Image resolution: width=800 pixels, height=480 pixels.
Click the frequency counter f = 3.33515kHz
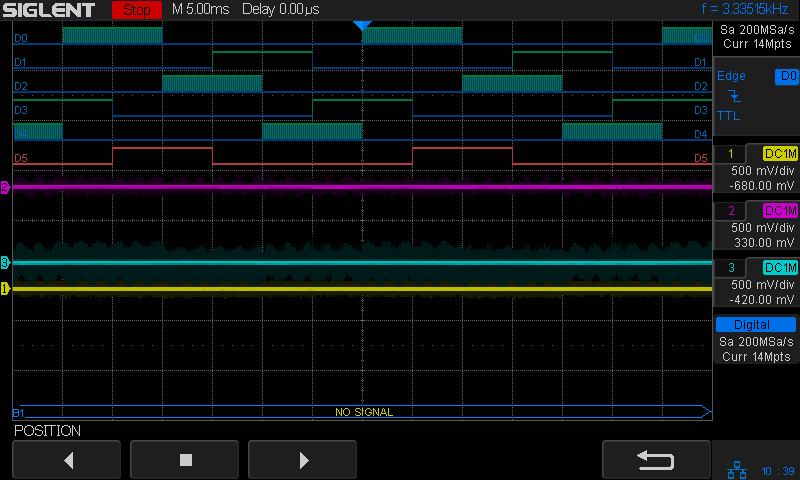click(744, 9)
